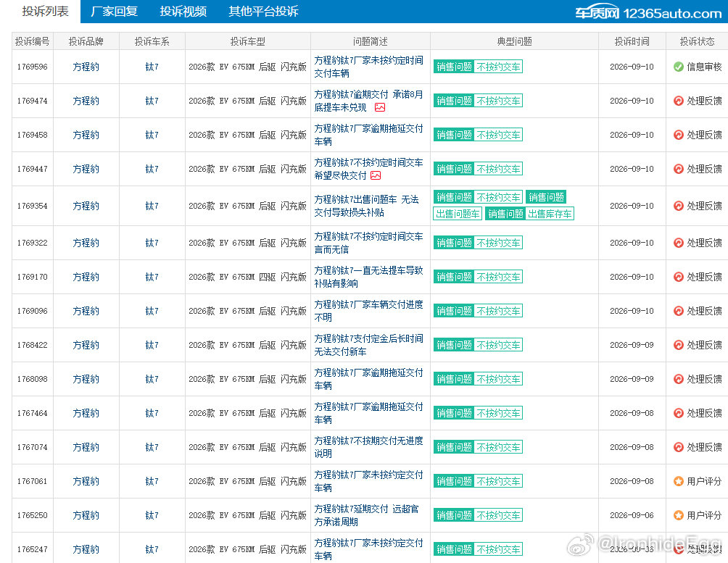
Task: Click model cell 四驱 闪充版 in row 1769170
Action: coord(282,277)
